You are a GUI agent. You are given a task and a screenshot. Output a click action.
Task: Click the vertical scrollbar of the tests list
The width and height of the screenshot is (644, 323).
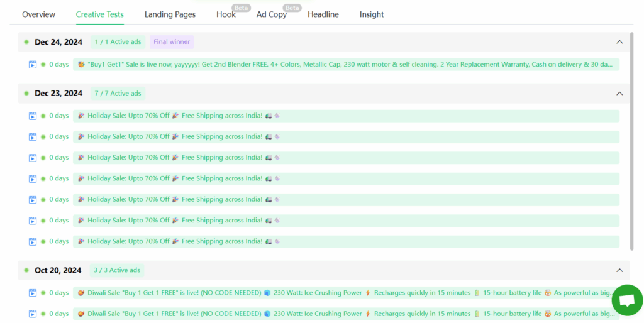pyautogui.click(x=631, y=141)
